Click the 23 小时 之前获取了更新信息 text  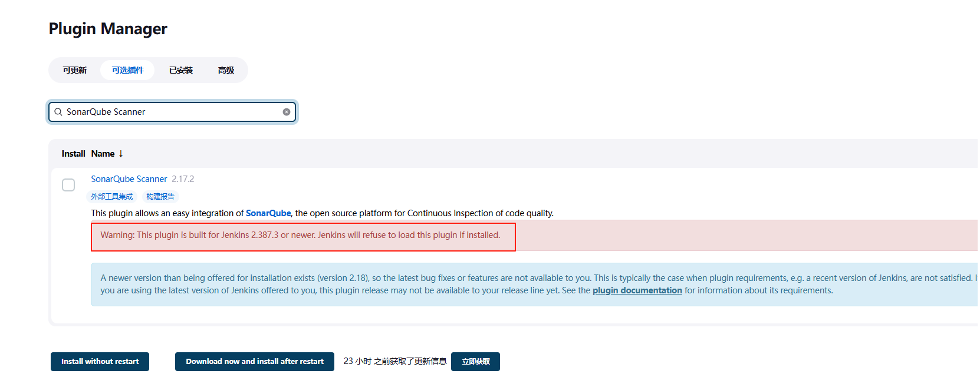[x=395, y=361]
